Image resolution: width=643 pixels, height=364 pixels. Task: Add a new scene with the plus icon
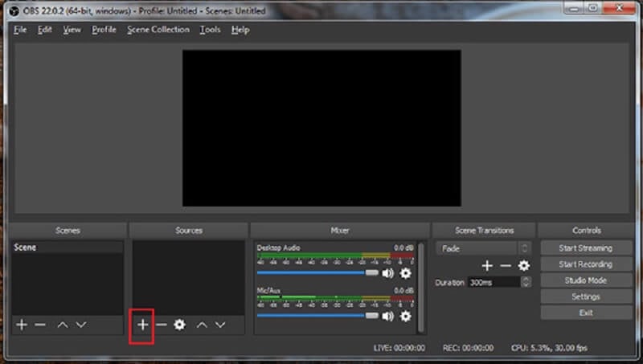(x=22, y=325)
